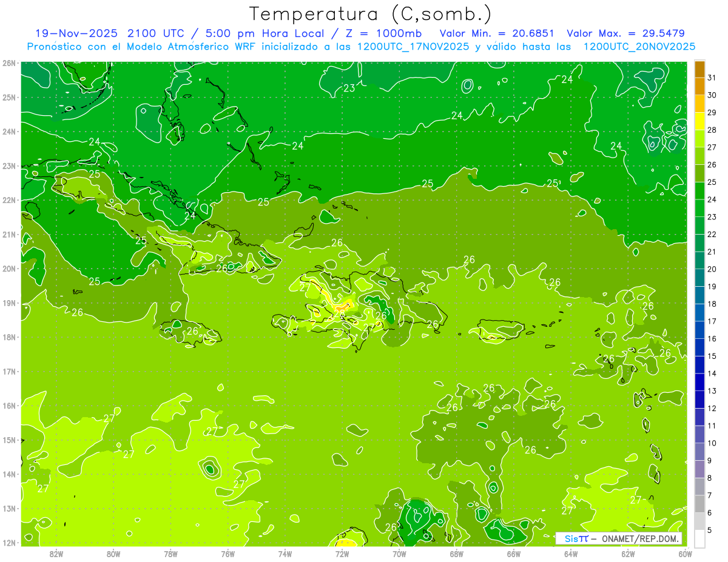Click the '18N' latitude axis label
The height and width of the screenshot is (562, 728).
pyautogui.click(x=9, y=337)
